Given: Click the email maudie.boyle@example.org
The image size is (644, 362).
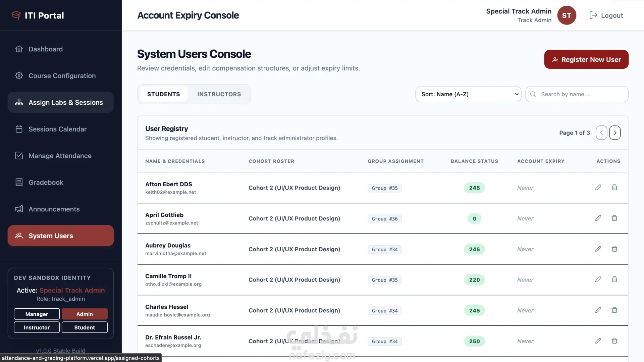Looking at the screenshot, I should click(x=177, y=315).
